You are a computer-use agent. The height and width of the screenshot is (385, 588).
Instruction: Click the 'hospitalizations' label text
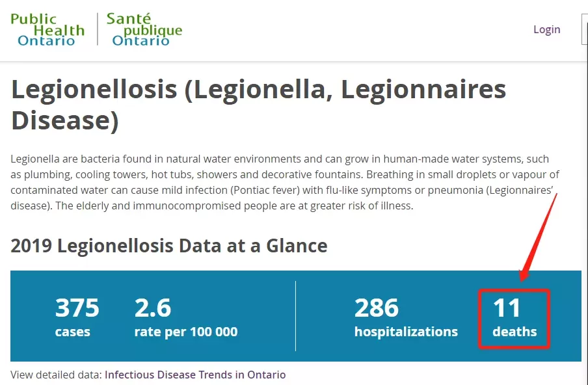(406, 332)
